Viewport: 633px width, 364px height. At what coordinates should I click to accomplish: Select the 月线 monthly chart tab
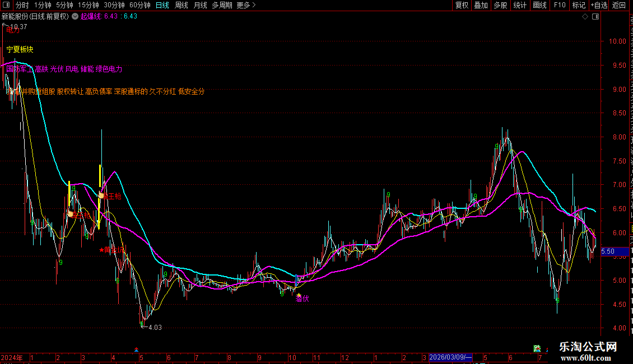200,5
